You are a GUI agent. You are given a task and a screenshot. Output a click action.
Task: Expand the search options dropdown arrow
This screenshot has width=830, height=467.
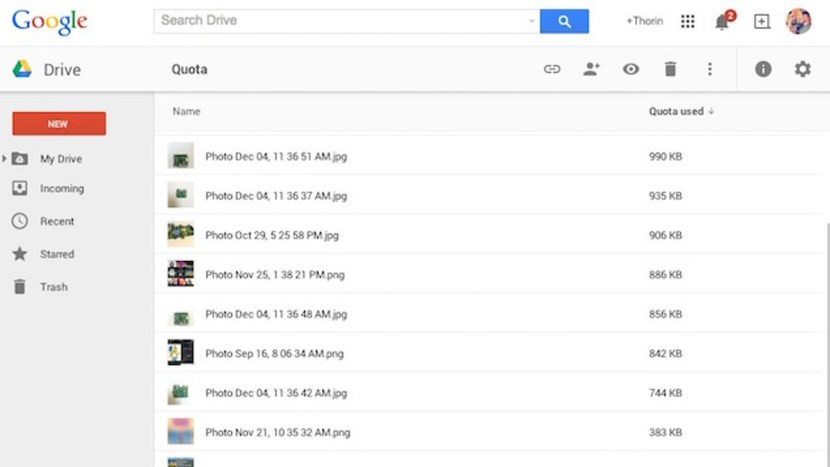tap(532, 21)
